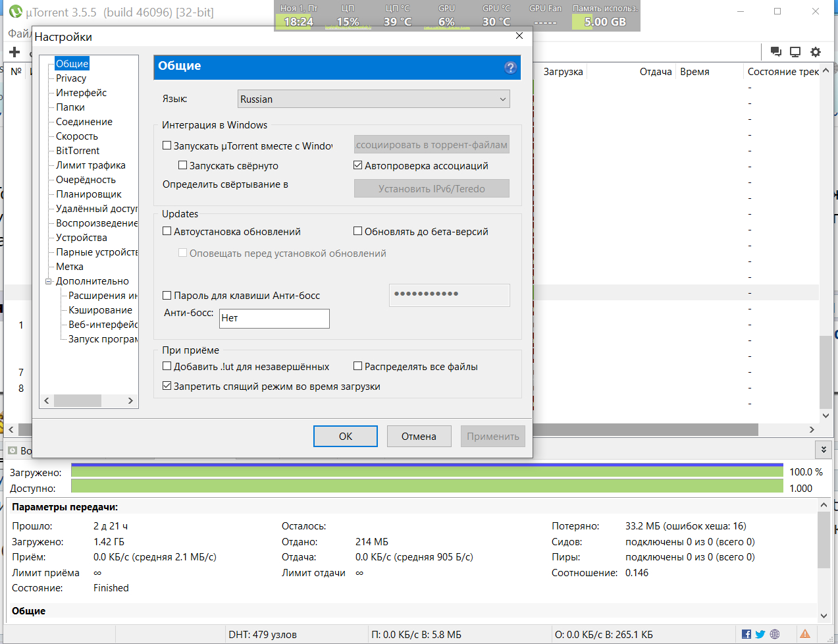
Task: Collapse the bottom info pane double-chevron
Action: pyautogui.click(x=824, y=450)
